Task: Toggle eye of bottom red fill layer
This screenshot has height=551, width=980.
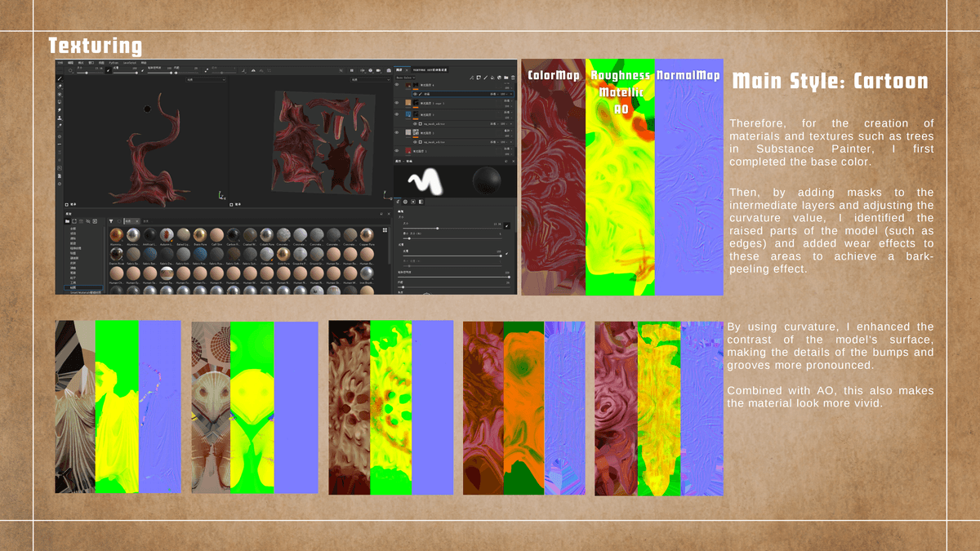Action: 397,151
